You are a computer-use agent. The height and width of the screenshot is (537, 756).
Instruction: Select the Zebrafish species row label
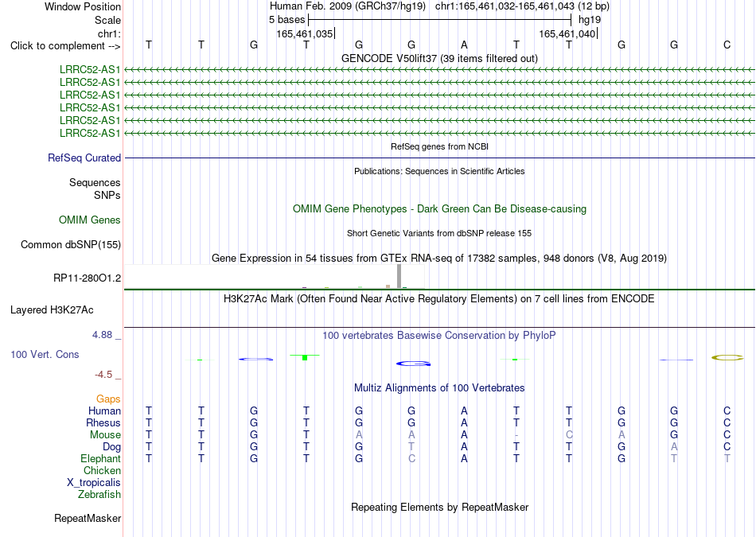point(99,494)
